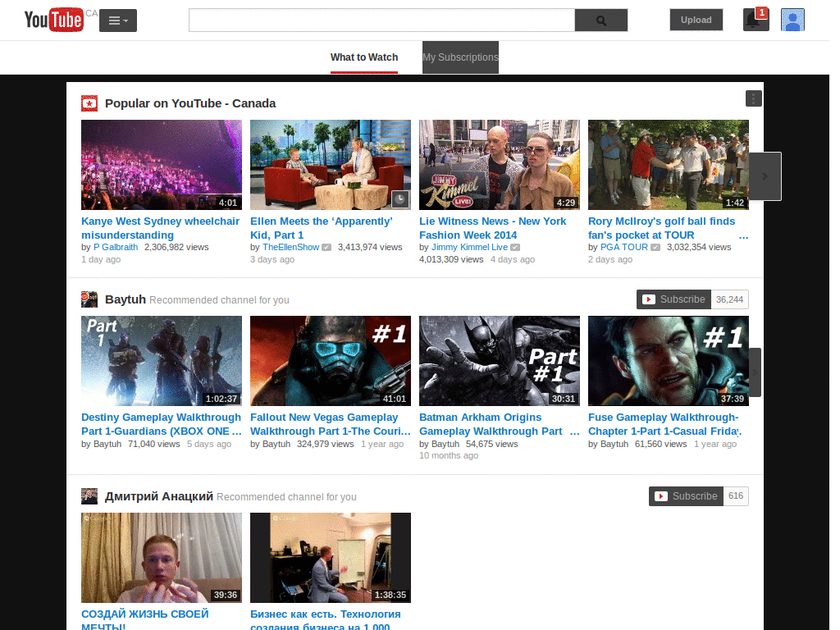Open the Ellen Meets the Apparently Kid thumbnail
The image size is (840, 630).
[x=331, y=164]
